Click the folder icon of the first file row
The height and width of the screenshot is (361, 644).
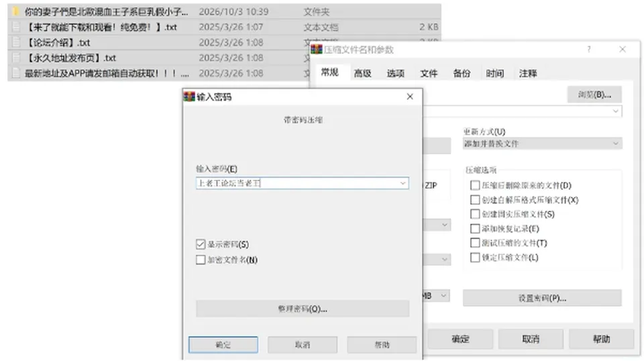16,11
